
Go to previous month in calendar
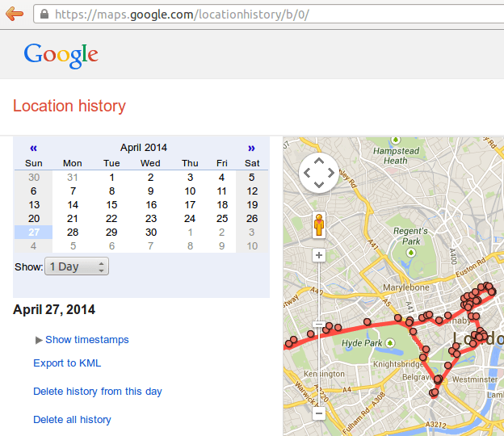33,148
